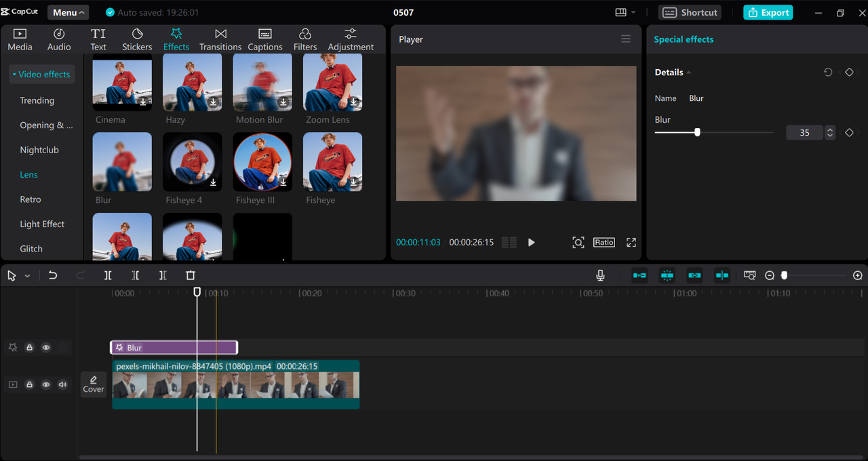This screenshot has height=461, width=868.
Task: Toggle clip linkage
Action: click(x=694, y=275)
